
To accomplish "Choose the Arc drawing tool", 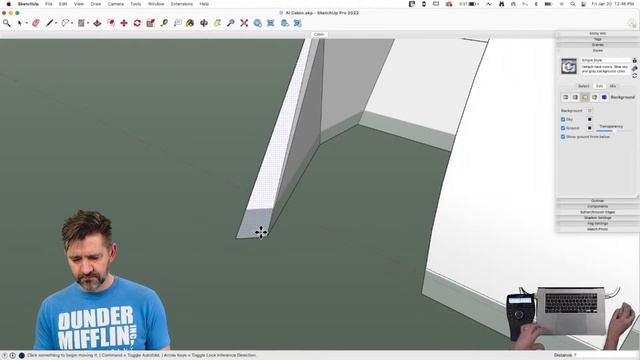I will click(65, 23).
